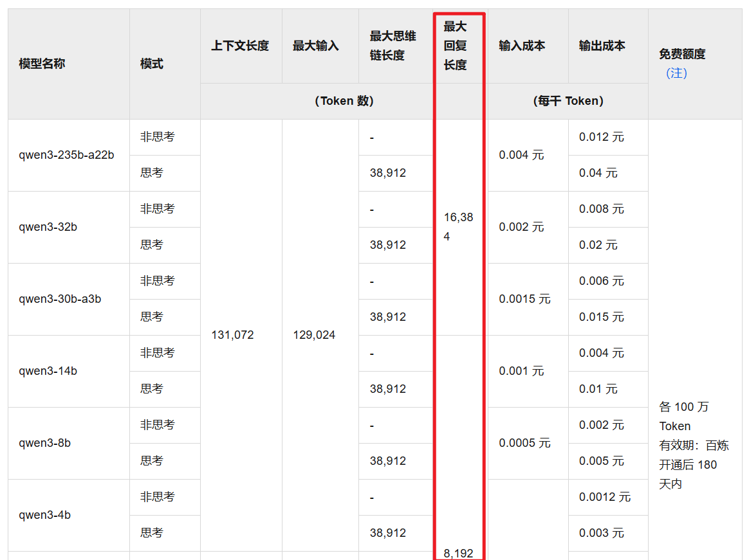Select the 输入成本 header cell

pyautogui.click(x=522, y=46)
